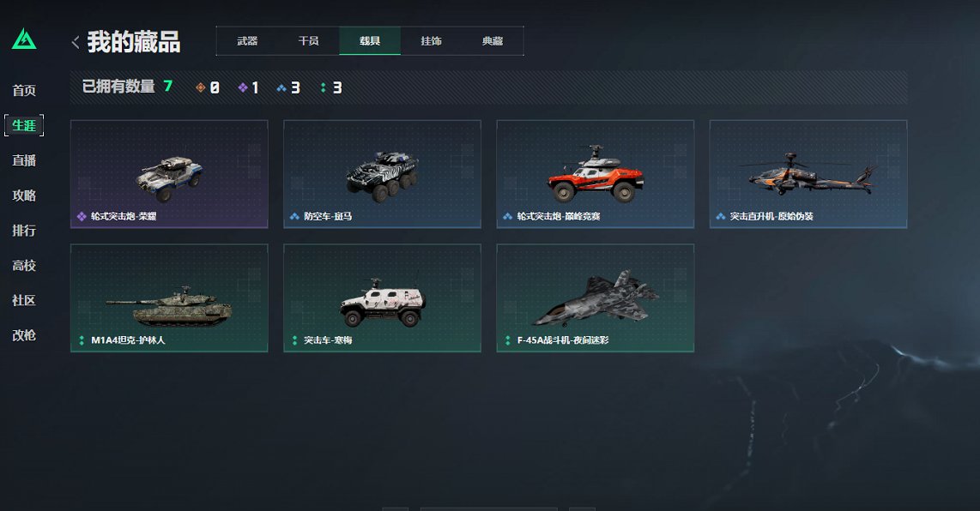980x511 pixels.
Task: Open 改枪 in the sidebar
Action: pos(24,335)
